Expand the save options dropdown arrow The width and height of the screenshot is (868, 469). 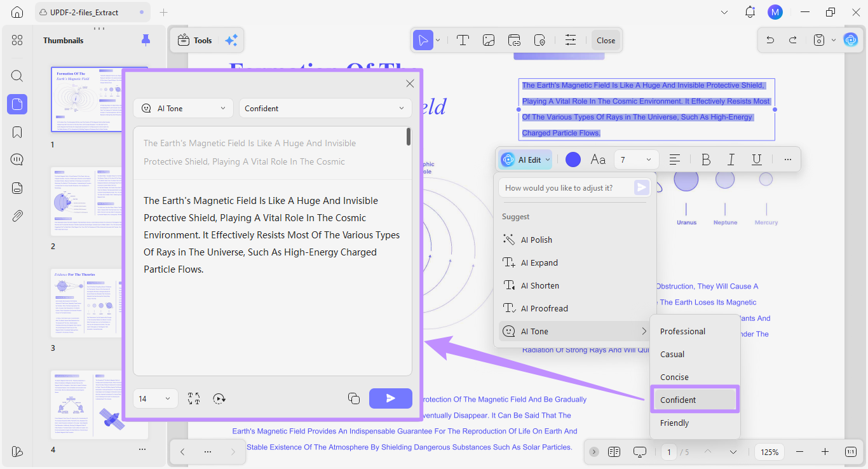click(833, 40)
